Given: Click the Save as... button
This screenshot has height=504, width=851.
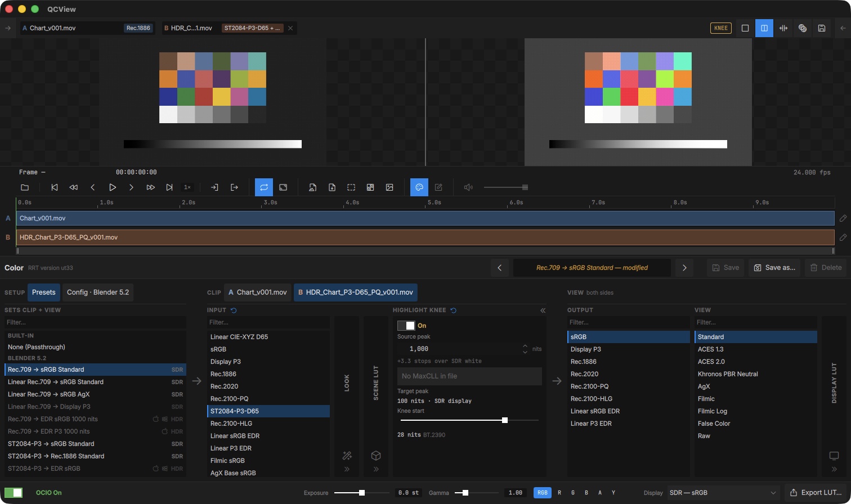Looking at the screenshot, I should click(x=775, y=268).
